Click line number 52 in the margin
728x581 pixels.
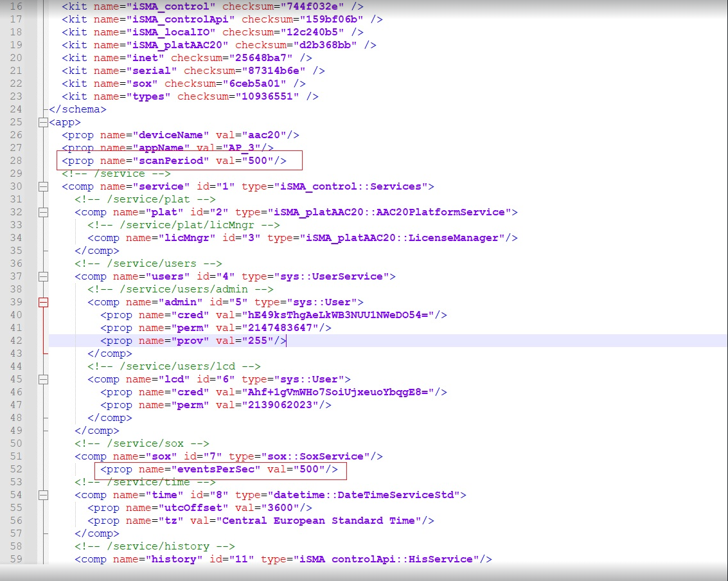point(15,469)
